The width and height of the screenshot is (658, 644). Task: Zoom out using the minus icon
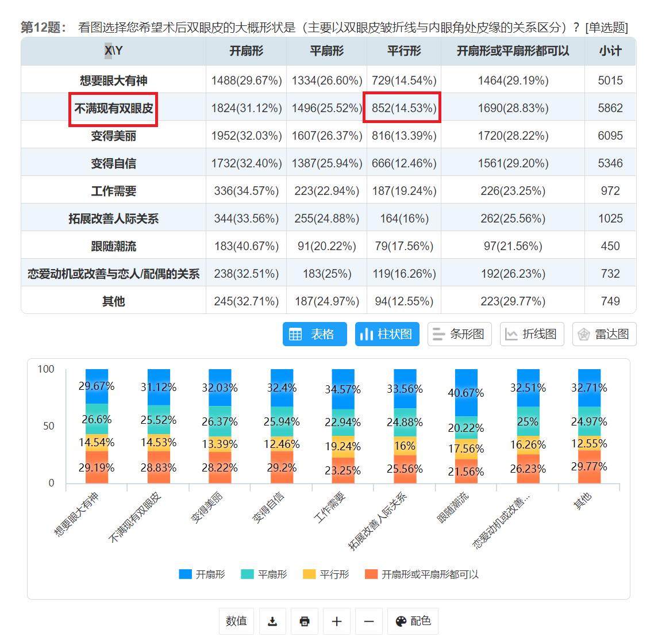click(x=369, y=622)
